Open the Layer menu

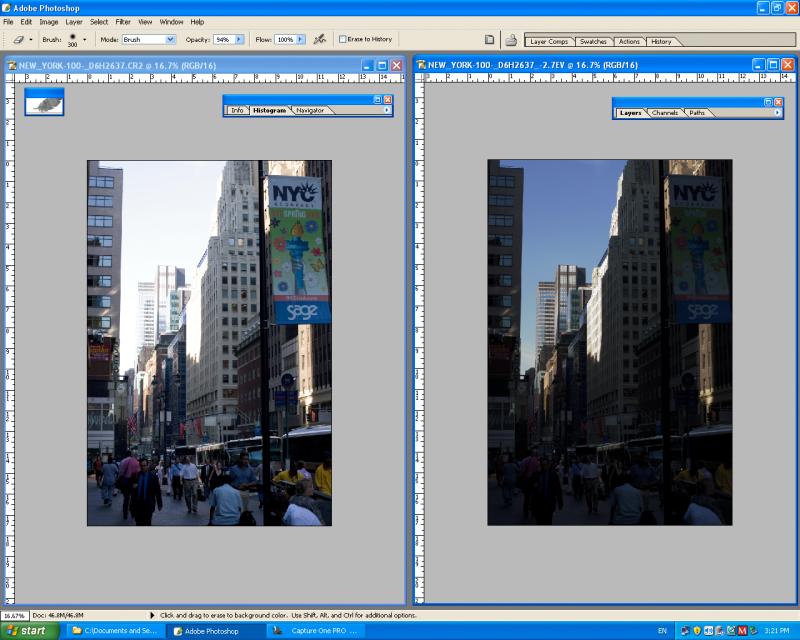coord(74,22)
